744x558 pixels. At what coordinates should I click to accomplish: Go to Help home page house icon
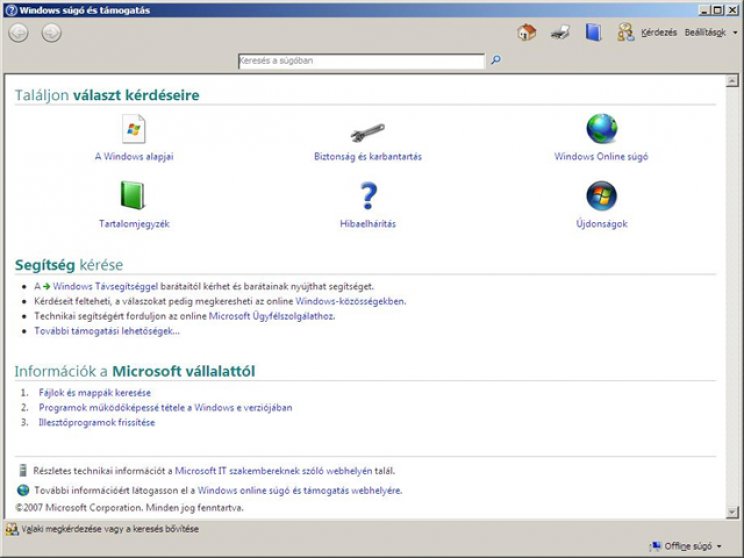click(x=526, y=32)
